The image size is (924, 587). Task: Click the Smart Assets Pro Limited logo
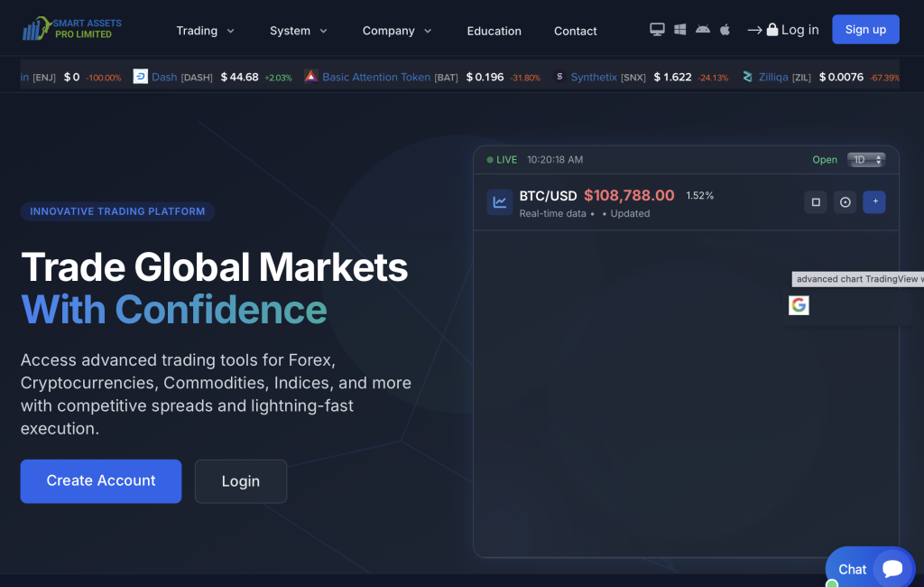click(72, 29)
